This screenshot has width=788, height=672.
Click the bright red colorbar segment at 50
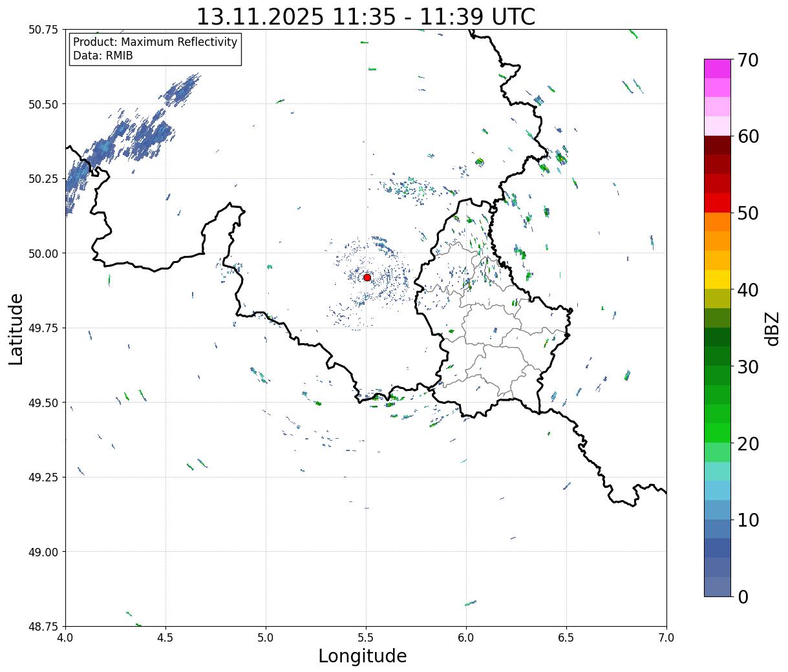click(718, 203)
